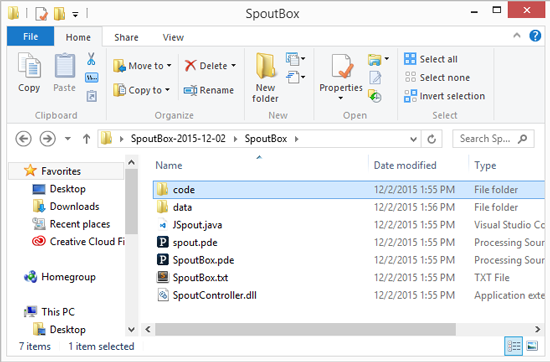Click the History icon in Open group
Image resolution: width=550 pixels, height=362 pixels.
375,96
